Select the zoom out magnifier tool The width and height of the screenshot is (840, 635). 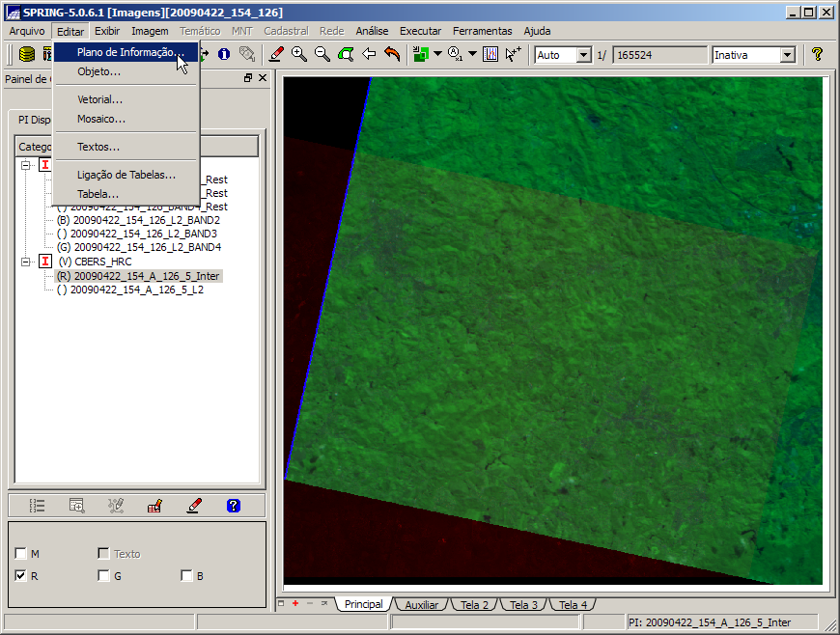[322, 55]
